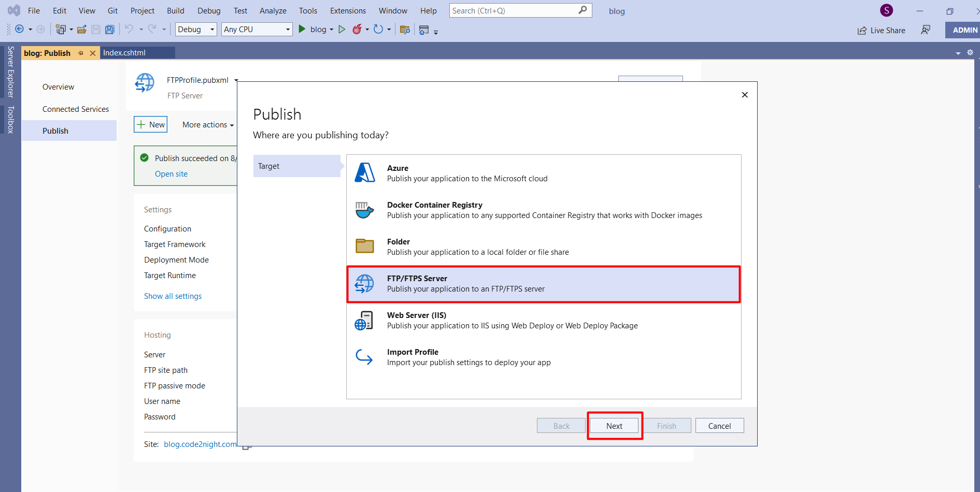
Task: Open the Server Explorer side panel
Action: pos(10,72)
